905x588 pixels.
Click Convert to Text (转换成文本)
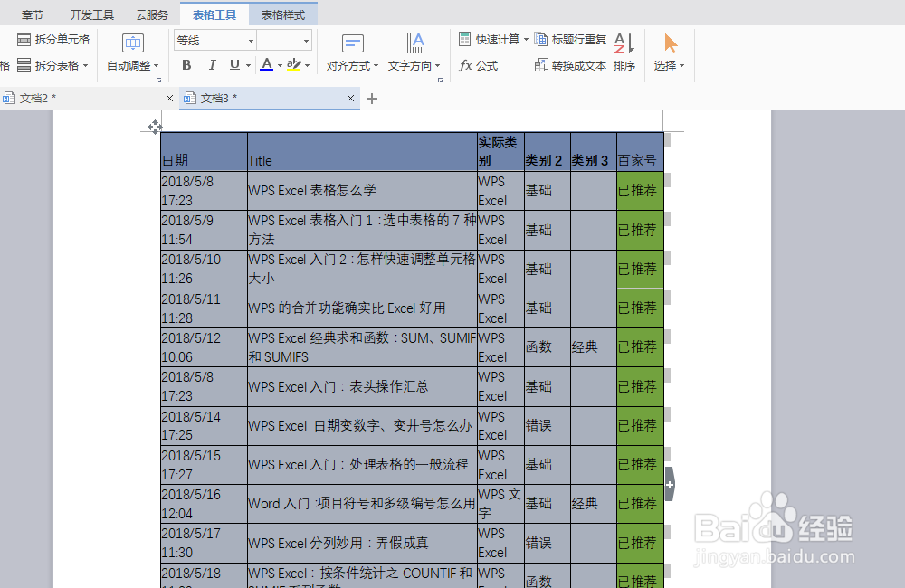pos(570,65)
